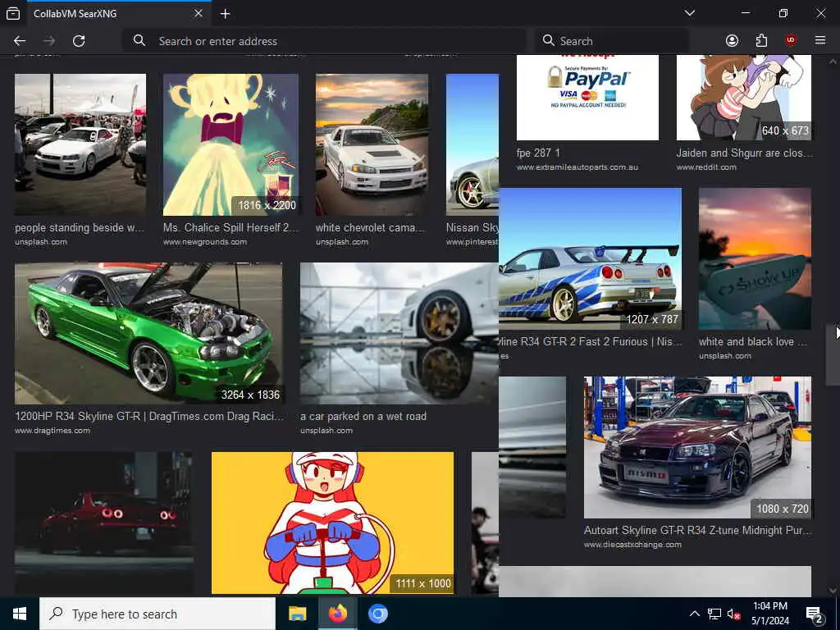Click 'Ms. Chalice Spill Herself 2...' title
Screen dimensions: 840x630
(231, 228)
